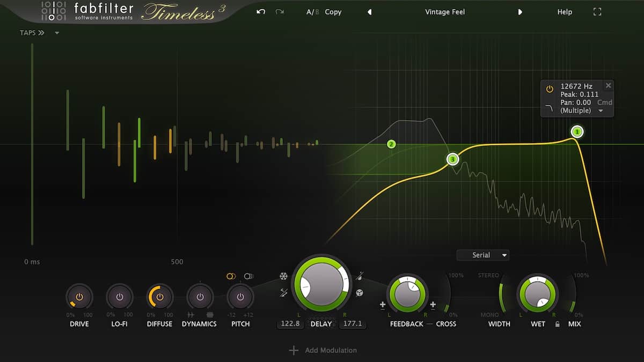This screenshot has width=644, height=362.
Task: Click Copy to duplicate the A setting
Action: 333,11
